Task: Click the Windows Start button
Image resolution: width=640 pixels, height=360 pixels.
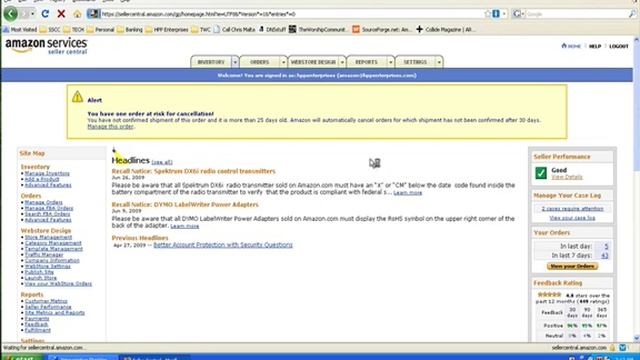Action: click(x=21, y=357)
